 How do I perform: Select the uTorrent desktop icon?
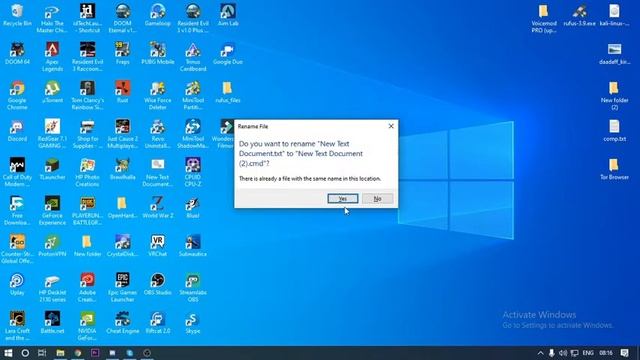click(x=52, y=92)
